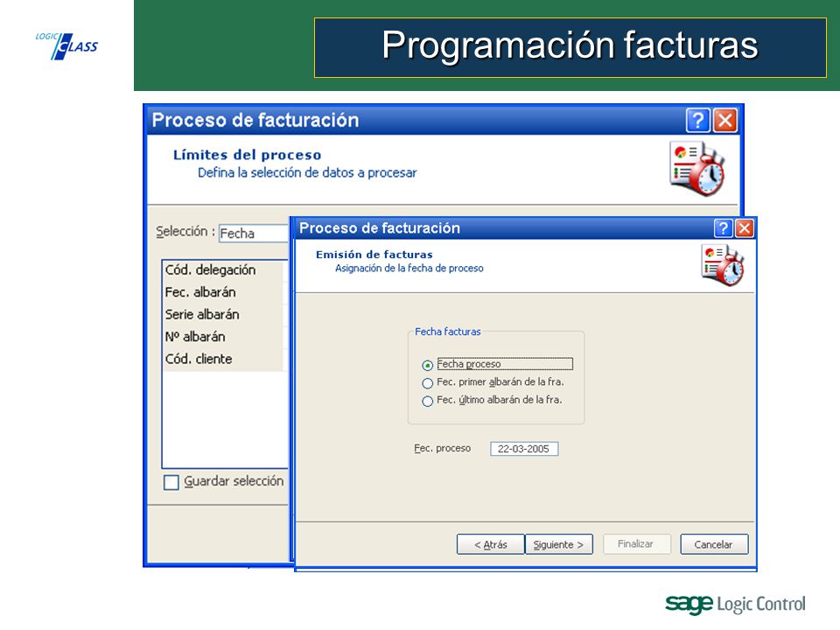Click the stopwatch report icon in the Emisión de facturas header
The height and width of the screenshot is (630, 840).
[722, 264]
